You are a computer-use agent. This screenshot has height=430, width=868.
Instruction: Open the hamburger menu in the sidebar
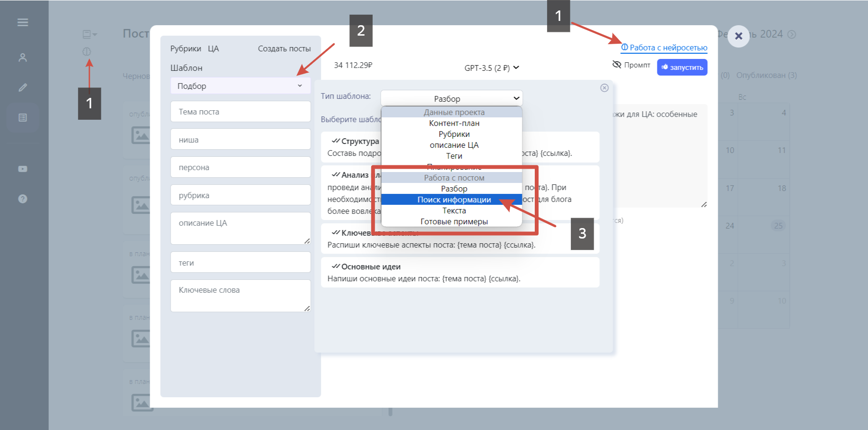coord(22,22)
